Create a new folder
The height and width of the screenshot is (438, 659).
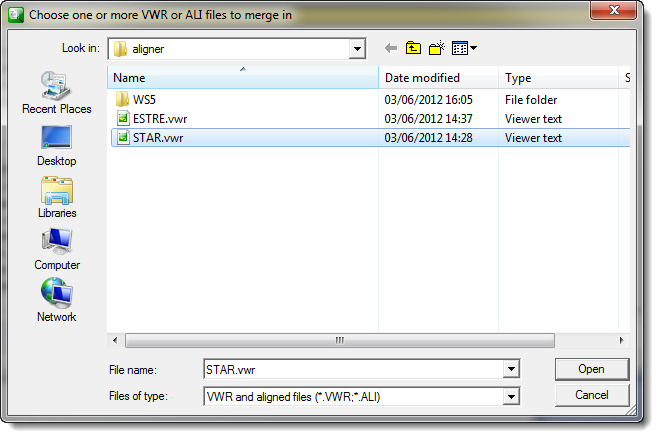click(x=437, y=48)
